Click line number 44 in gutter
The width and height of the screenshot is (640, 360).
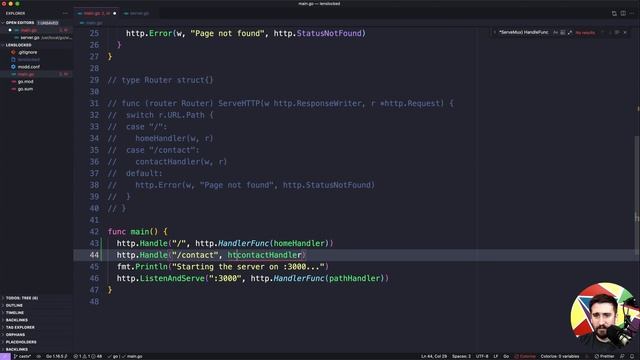[94, 255]
